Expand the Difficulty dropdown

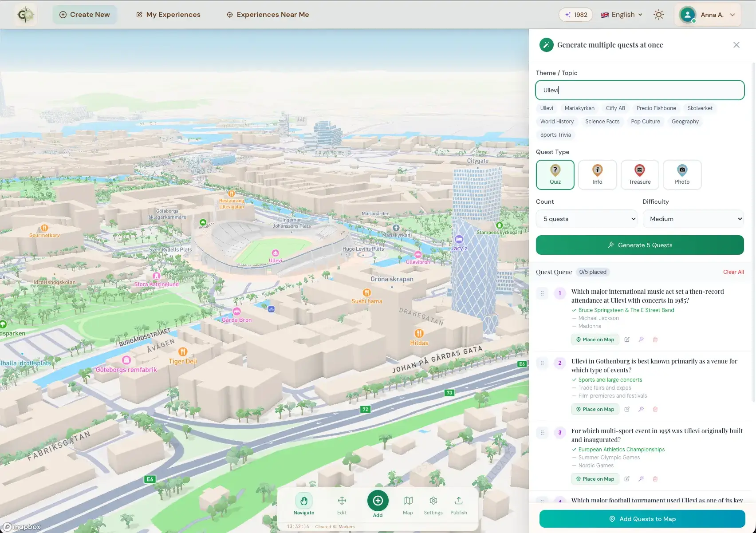[x=693, y=219]
